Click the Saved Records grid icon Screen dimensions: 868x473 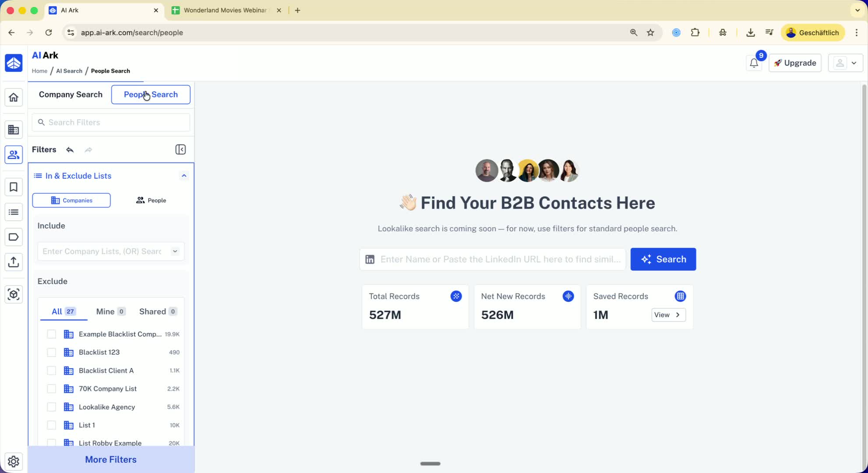click(680, 297)
